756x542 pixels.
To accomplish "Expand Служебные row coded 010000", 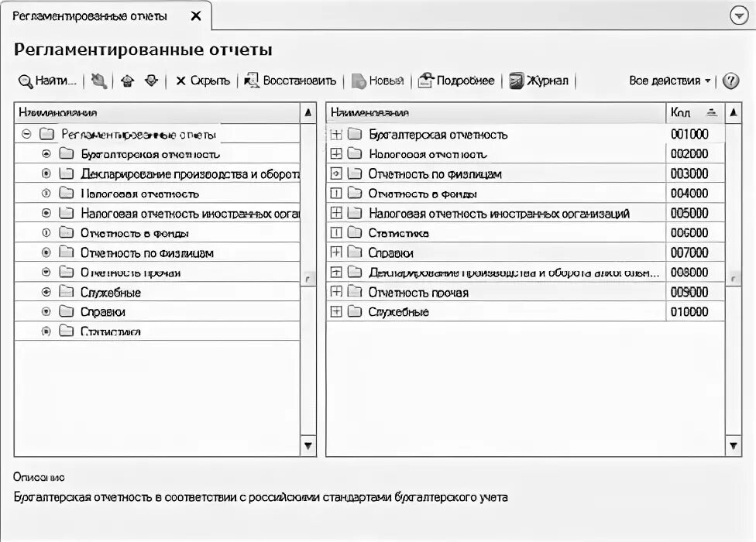I will (x=336, y=312).
